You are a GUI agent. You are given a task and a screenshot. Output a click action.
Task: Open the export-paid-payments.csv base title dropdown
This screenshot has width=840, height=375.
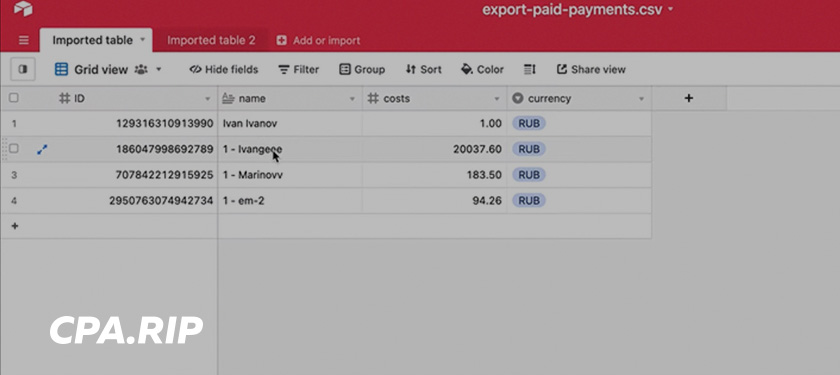671,9
